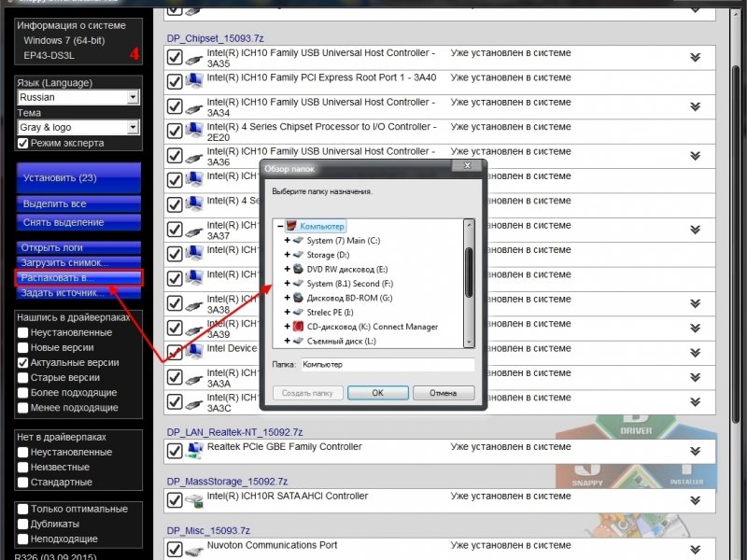Click USB icon of ICH10 Host Controller 3A35
Viewport: 747px width, 560px height.
(194, 59)
